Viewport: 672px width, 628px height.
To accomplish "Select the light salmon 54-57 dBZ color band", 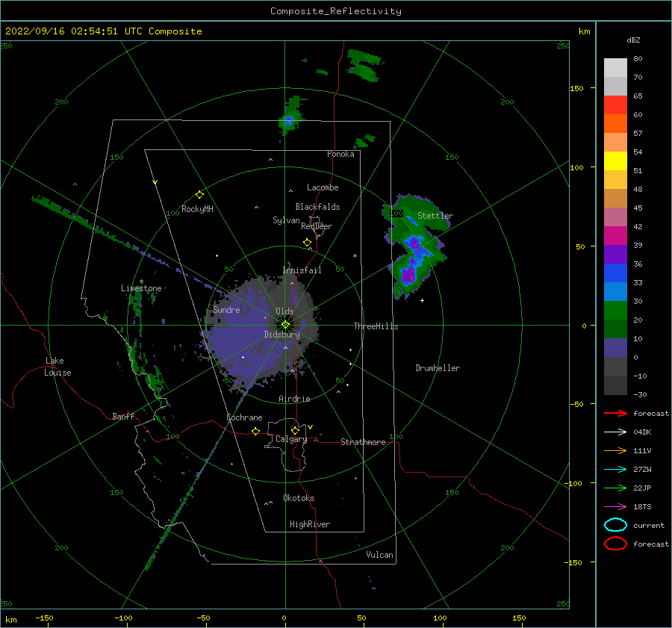I will click(x=615, y=143).
